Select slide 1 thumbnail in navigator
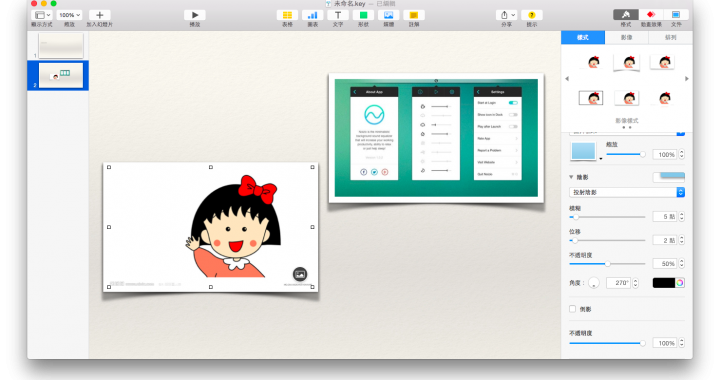 [x=61, y=45]
